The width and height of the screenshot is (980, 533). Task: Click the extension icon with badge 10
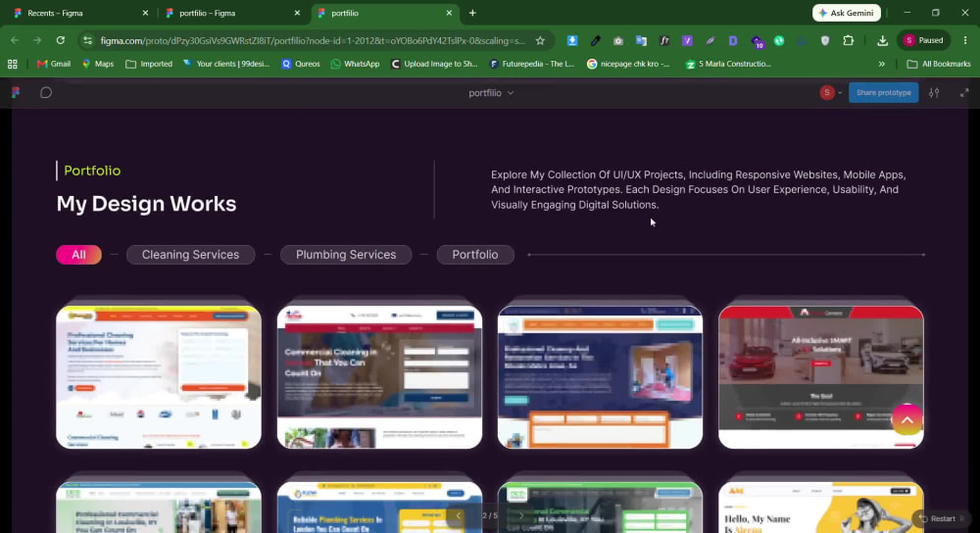(x=757, y=42)
